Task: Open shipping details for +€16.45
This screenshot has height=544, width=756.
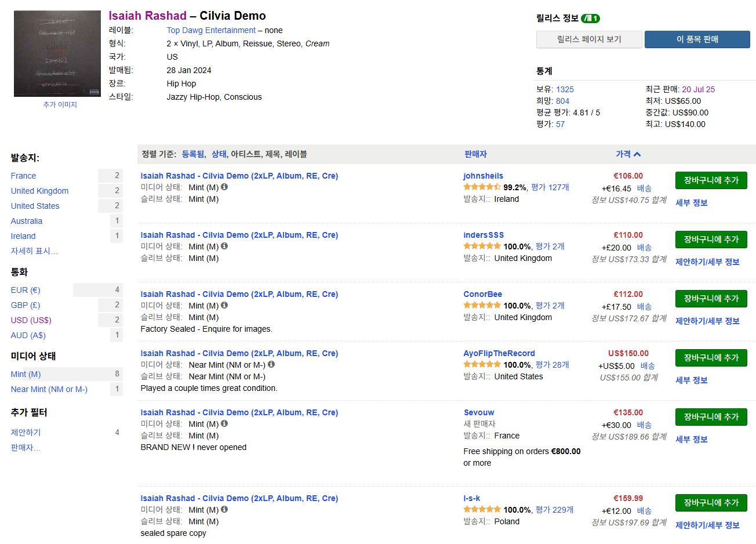Action: [x=644, y=188]
